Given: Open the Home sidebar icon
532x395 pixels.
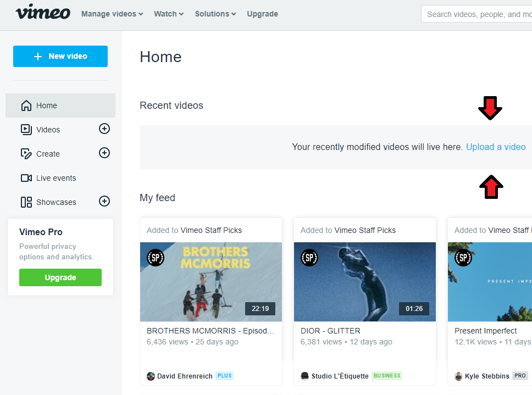Looking at the screenshot, I should point(26,105).
